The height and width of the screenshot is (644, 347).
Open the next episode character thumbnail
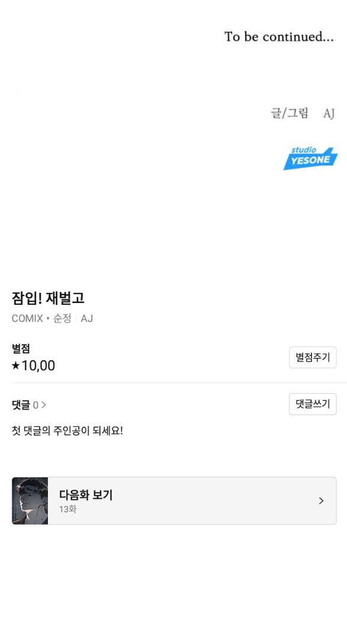pyautogui.click(x=30, y=500)
